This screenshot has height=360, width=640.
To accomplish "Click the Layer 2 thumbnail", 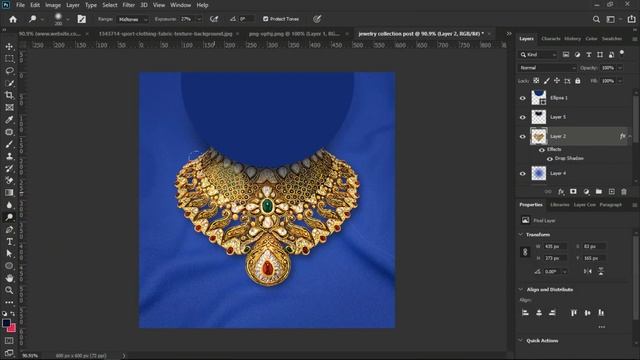I will [538, 136].
